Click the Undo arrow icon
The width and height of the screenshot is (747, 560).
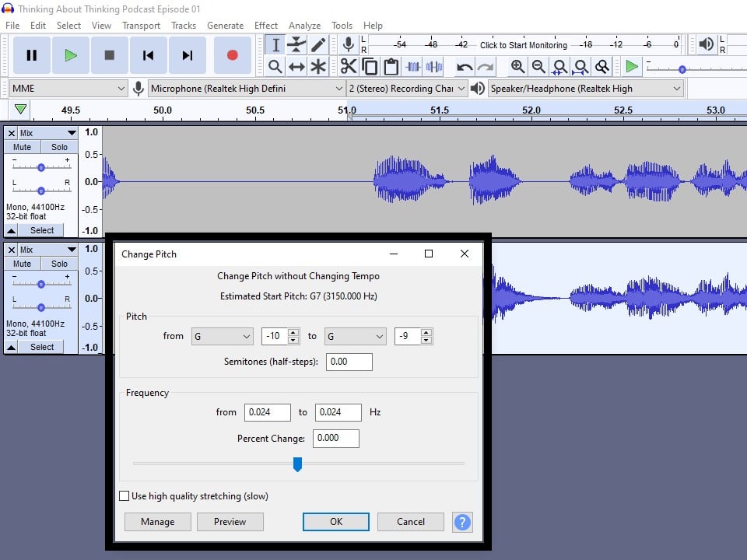point(465,67)
